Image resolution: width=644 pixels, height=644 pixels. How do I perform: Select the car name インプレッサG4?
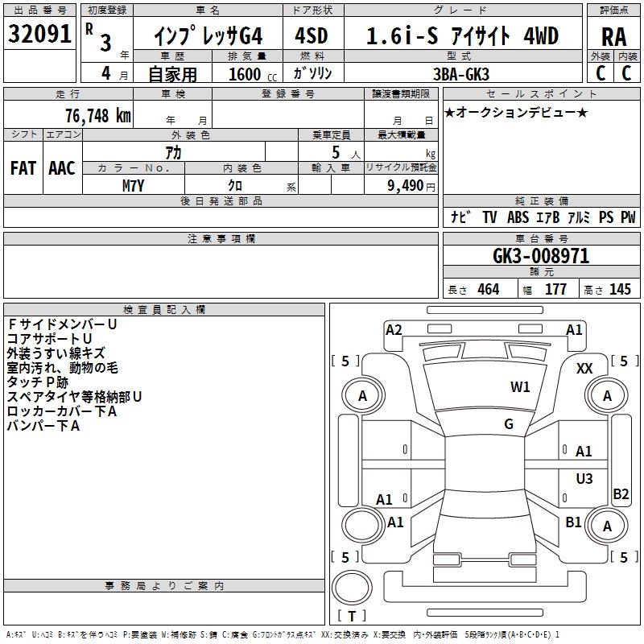208,36
